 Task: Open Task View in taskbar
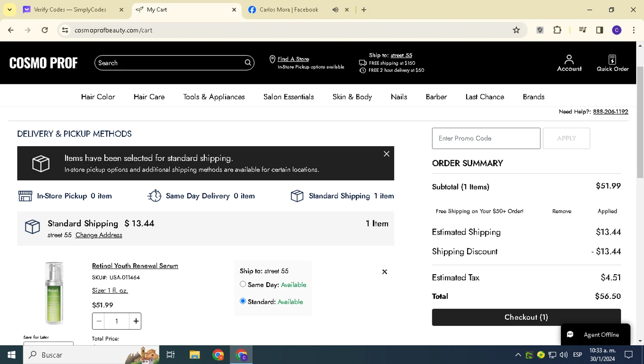pos(170,355)
